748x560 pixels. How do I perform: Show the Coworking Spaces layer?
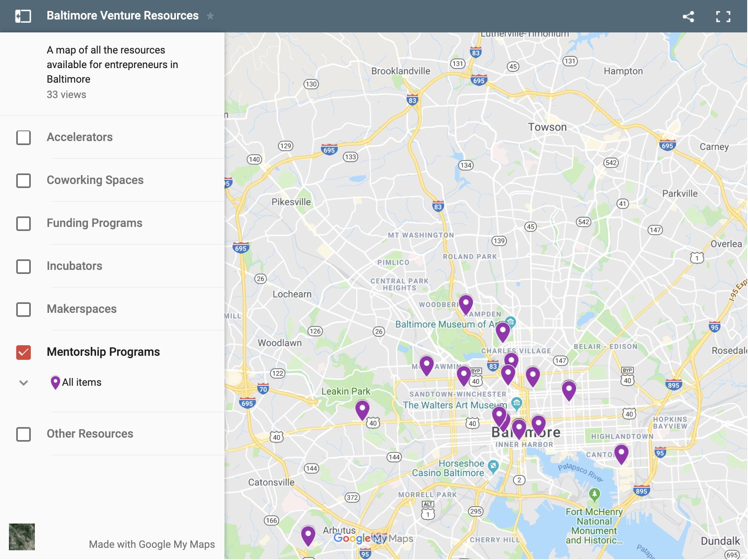24,180
